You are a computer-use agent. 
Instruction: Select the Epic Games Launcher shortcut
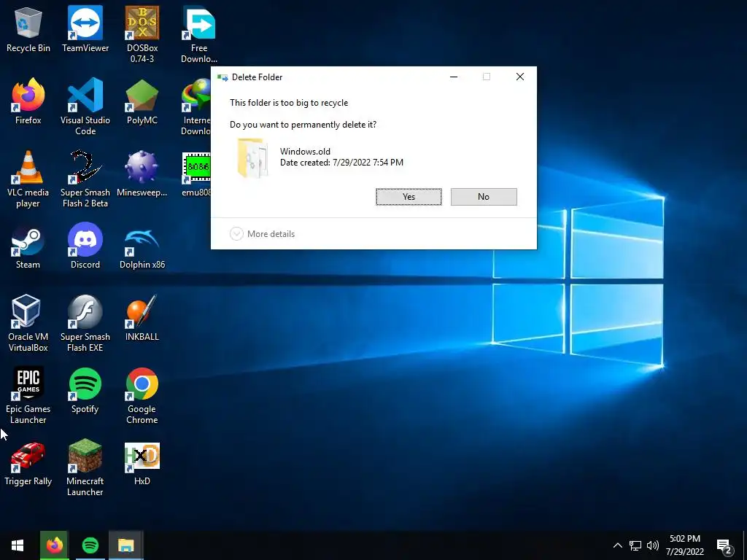click(28, 396)
